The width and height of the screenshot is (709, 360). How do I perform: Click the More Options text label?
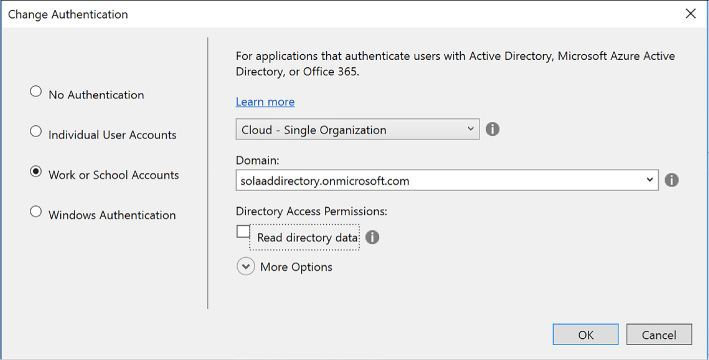pos(296,267)
